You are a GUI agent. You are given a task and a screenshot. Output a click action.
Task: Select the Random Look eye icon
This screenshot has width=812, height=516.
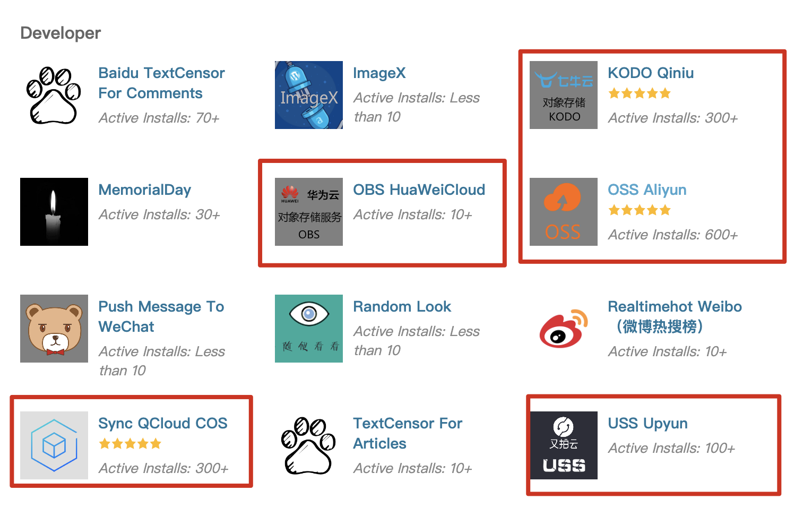[308, 329]
